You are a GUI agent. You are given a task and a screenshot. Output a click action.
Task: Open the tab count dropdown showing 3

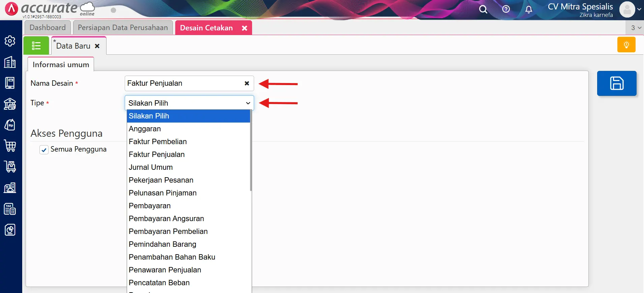[x=636, y=28]
